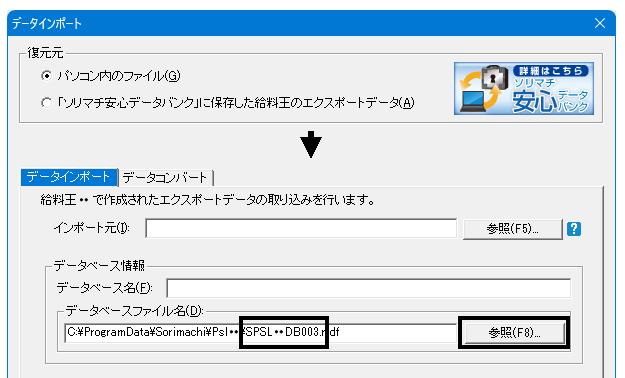Viewport: 625px width, 378px height.
Task: Click the データベースファイル名(D) label
Action: coord(134,311)
